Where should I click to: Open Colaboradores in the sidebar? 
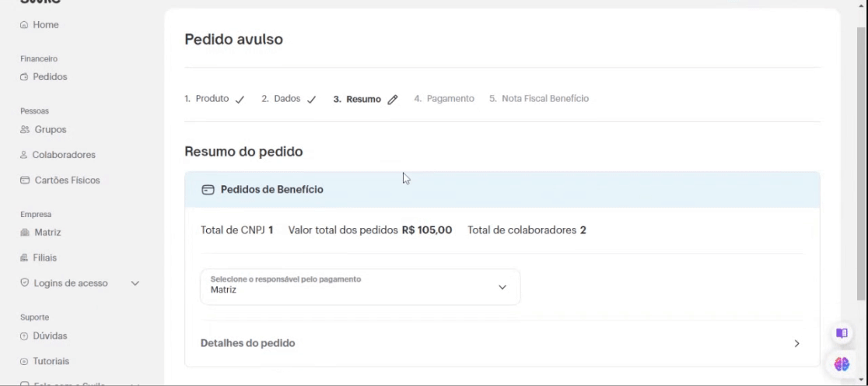[58, 155]
